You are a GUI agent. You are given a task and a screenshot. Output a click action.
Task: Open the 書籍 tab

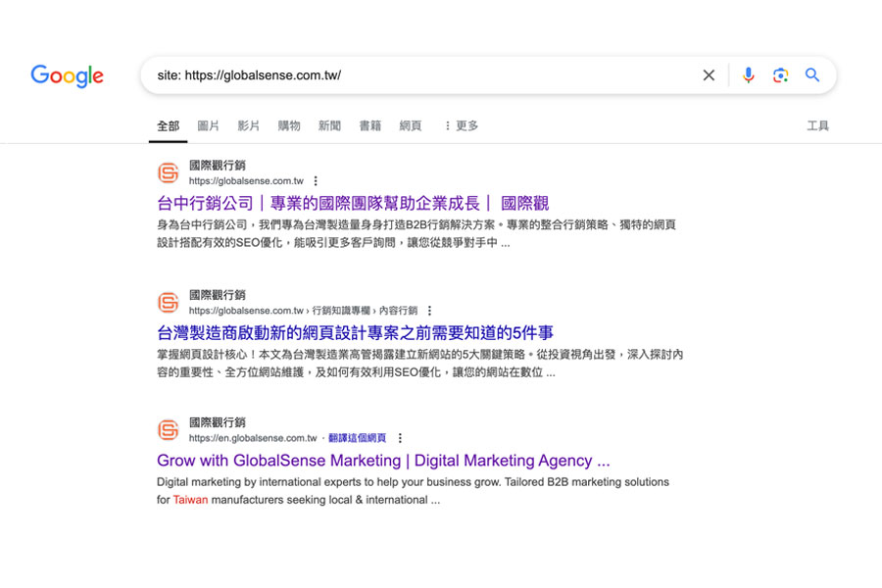point(370,126)
